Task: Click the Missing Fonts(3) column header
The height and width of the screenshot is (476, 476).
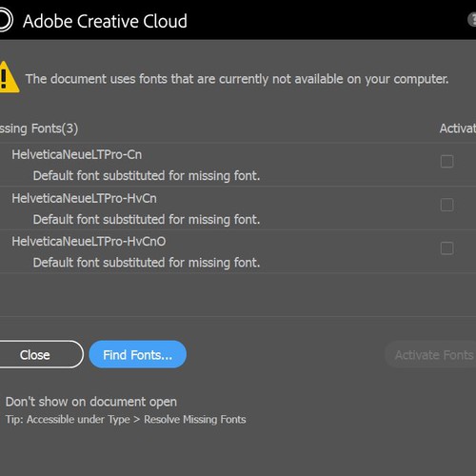Action: pos(39,129)
